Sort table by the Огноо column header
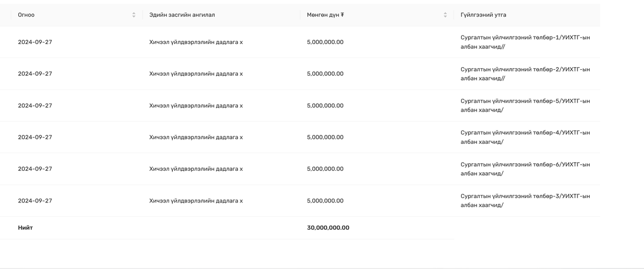This screenshot has height=269, width=644. tap(77, 15)
